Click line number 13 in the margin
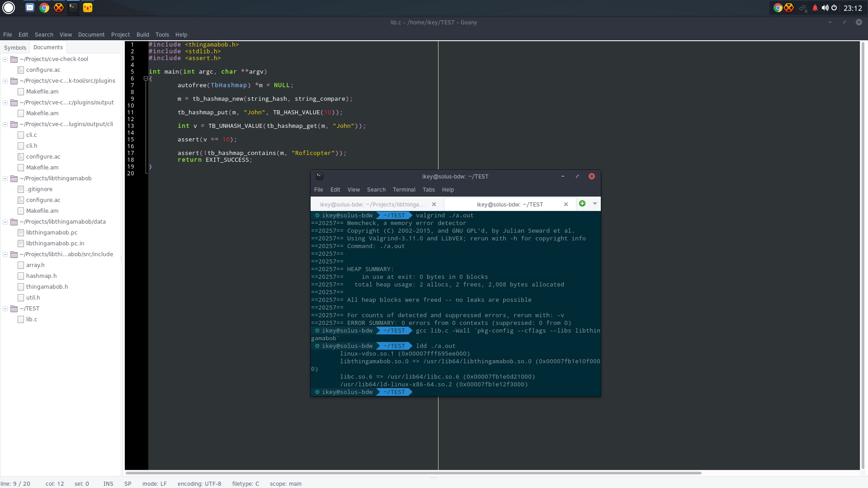This screenshot has width=868, height=488. click(131, 126)
